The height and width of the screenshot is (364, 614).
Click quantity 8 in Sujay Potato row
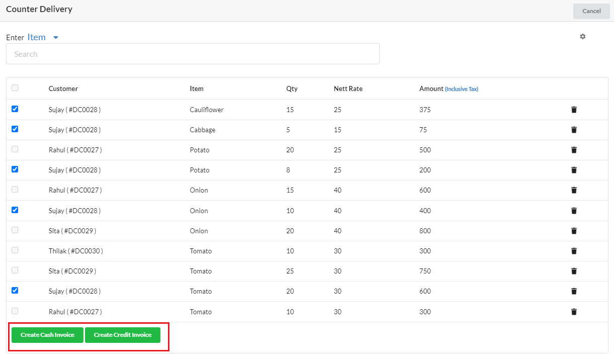pos(288,170)
